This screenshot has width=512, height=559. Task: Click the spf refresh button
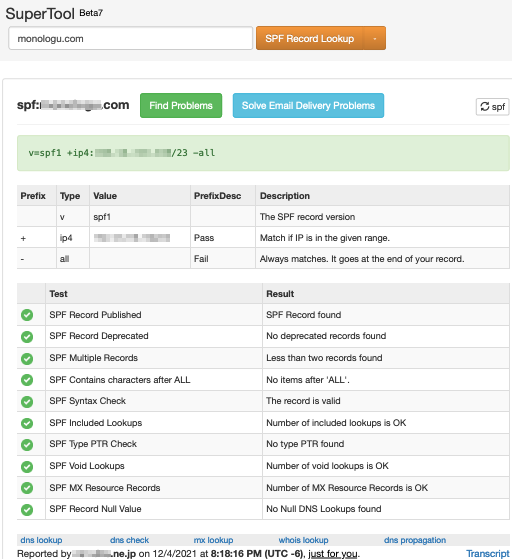[492, 107]
